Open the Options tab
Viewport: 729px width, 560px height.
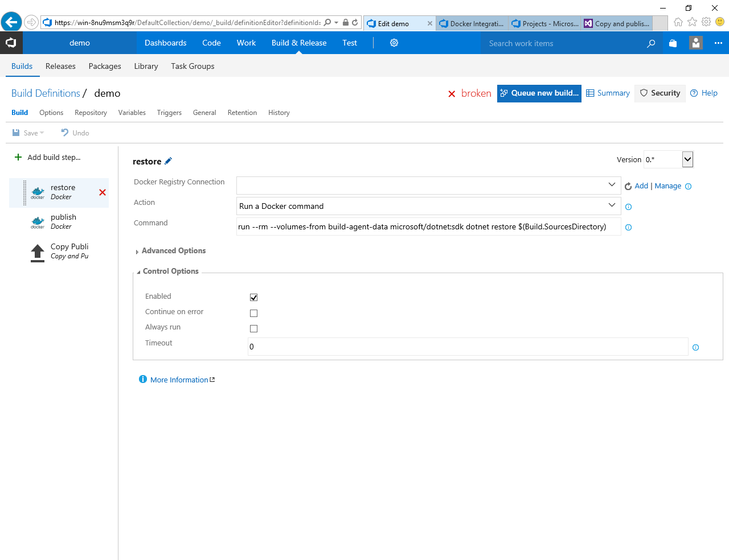(51, 113)
